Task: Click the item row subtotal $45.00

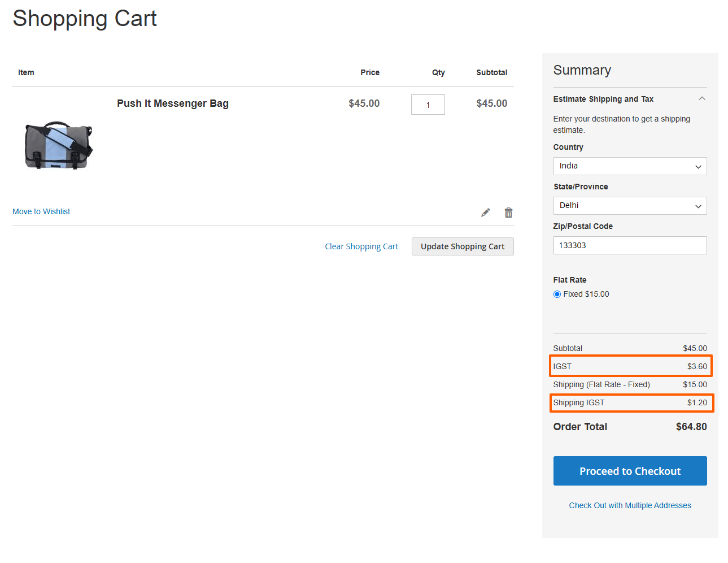Action: (491, 103)
